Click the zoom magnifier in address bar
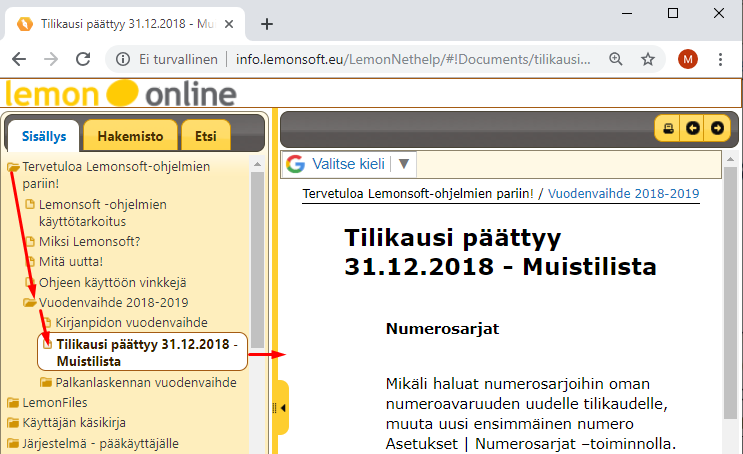This screenshot has width=743, height=454. pyautogui.click(x=616, y=59)
